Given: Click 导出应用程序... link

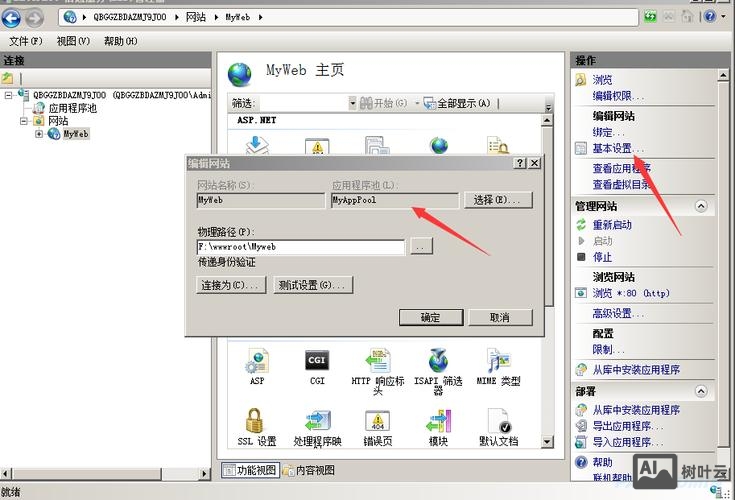Looking at the screenshot, I should tap(628, 426).
